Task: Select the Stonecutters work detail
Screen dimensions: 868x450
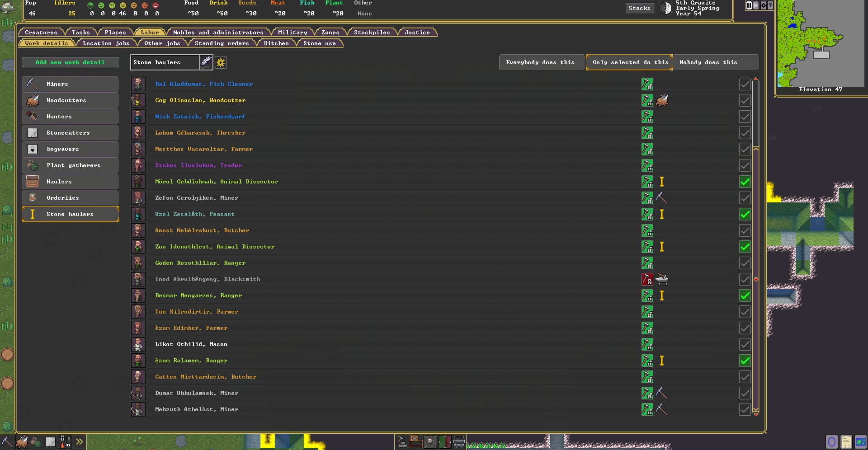Action: pyautogui.click(x=70, y=133)
